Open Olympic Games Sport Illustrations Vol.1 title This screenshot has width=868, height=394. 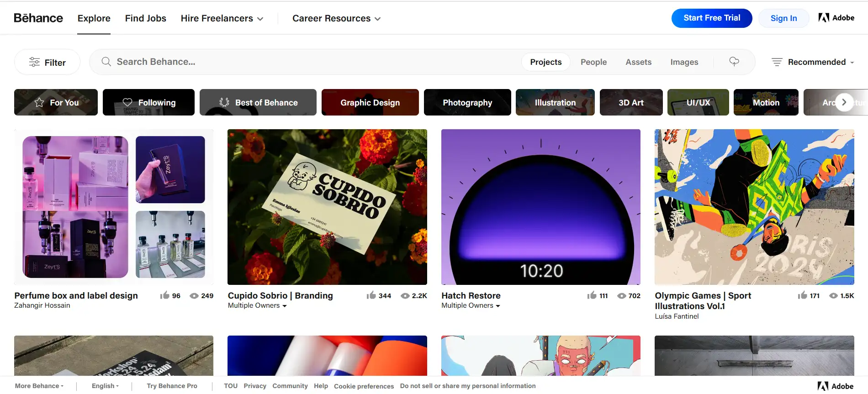[x=703, y=301]
